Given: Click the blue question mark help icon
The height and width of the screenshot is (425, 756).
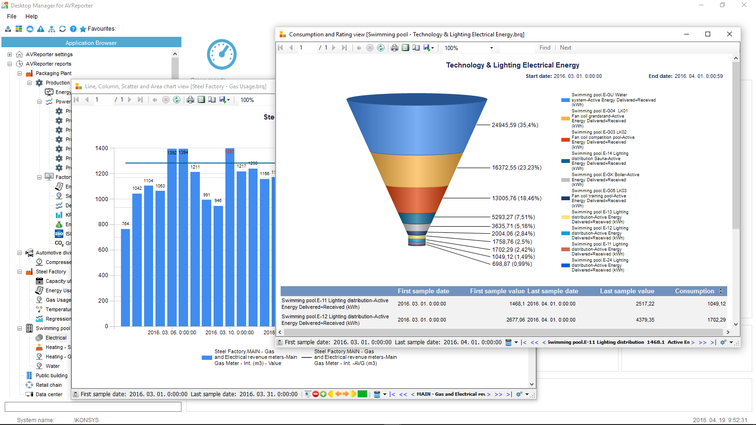Looking at the screenshot, I should pyautogui.click(x=73, y=29).
